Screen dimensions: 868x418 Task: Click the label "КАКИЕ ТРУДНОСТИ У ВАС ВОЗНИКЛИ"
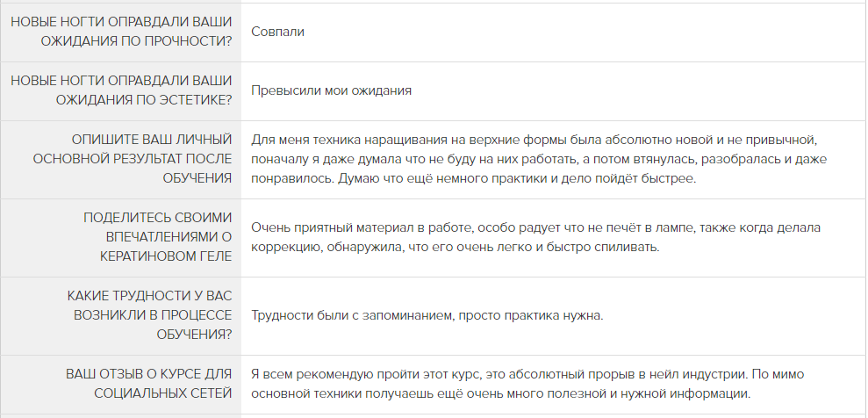[x=149, y=306]
